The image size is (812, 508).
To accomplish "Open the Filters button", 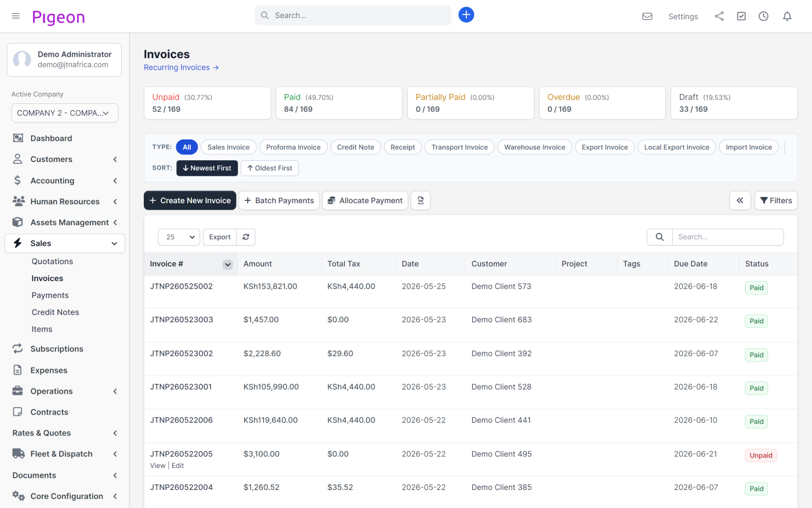I will [776, 200].
